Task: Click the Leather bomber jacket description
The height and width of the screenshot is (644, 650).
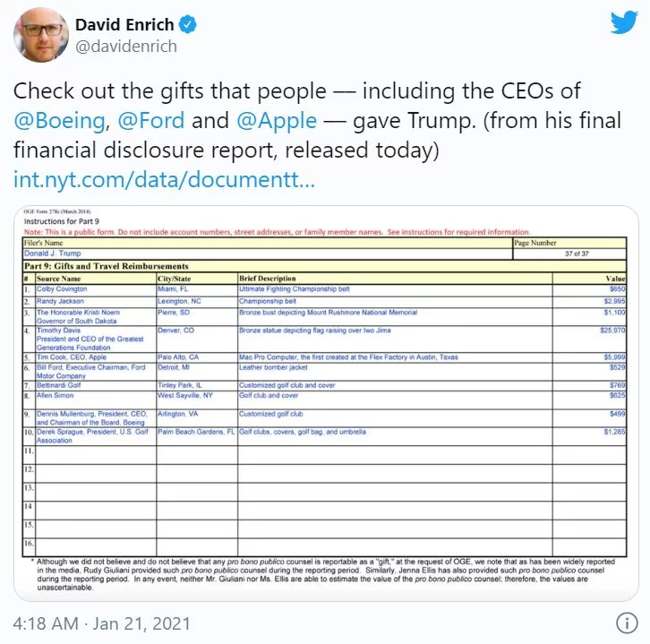Action: pos(273,367)
